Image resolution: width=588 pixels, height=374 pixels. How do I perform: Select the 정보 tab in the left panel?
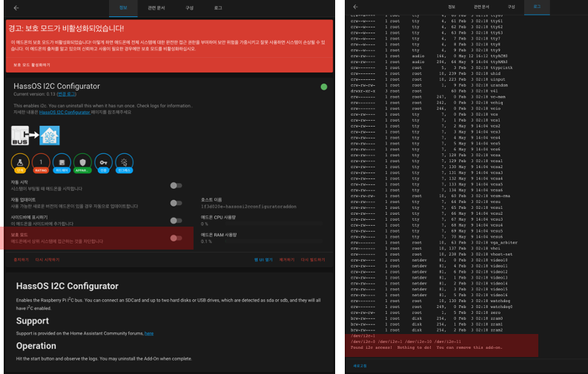point(123,8)
